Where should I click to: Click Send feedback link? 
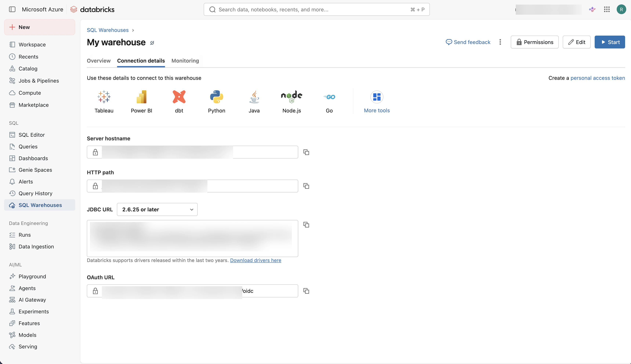point(468,42)
